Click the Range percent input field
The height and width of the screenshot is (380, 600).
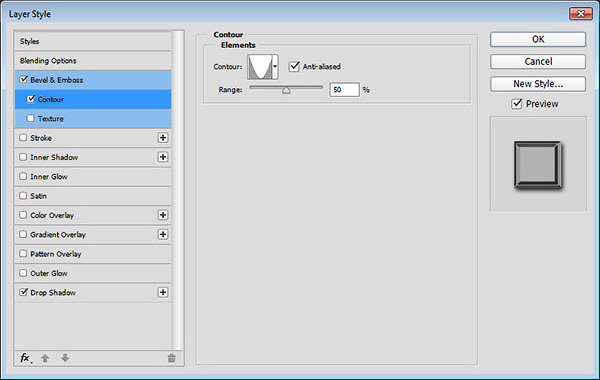344,90
